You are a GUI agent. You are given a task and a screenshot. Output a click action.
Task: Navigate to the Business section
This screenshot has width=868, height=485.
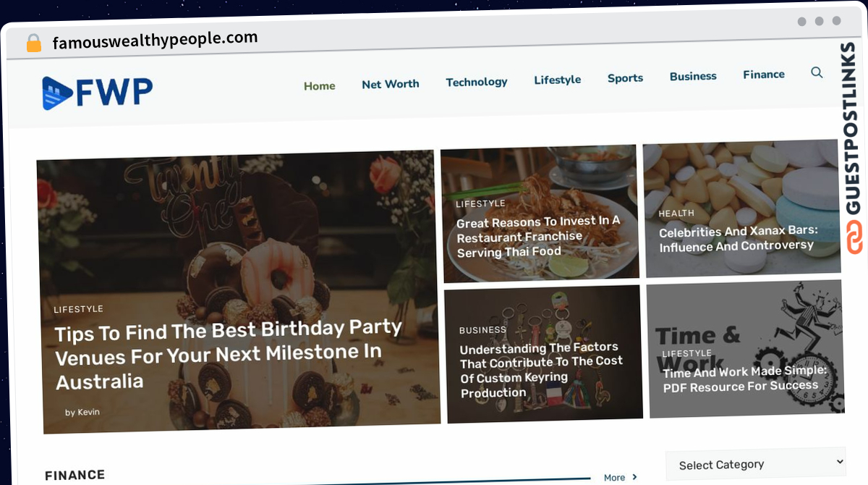click(x=693, y=76)
